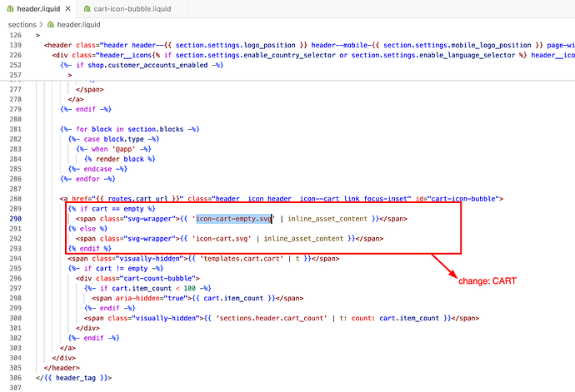Click sticky line 226 'header__icons' div
The width and height of the screenshot is (575, 392).
(x=312, y=55)
